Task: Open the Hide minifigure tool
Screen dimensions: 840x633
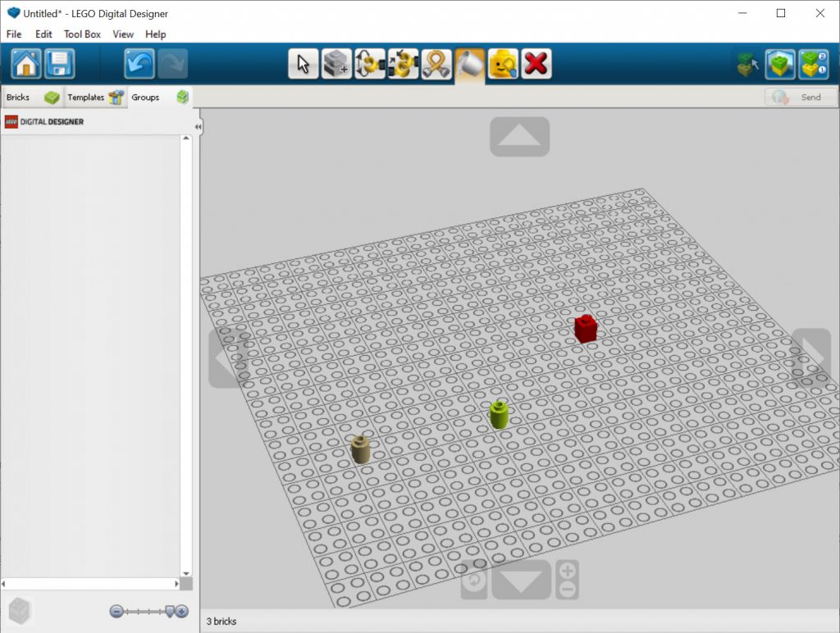Action: point(503,64)
